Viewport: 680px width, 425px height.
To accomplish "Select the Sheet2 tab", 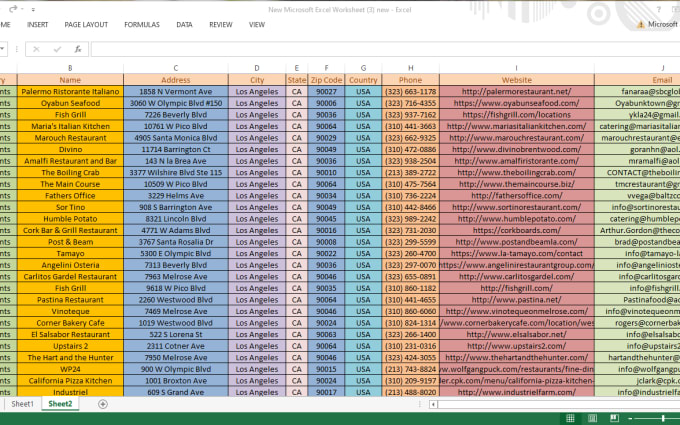I will (60, 404).
